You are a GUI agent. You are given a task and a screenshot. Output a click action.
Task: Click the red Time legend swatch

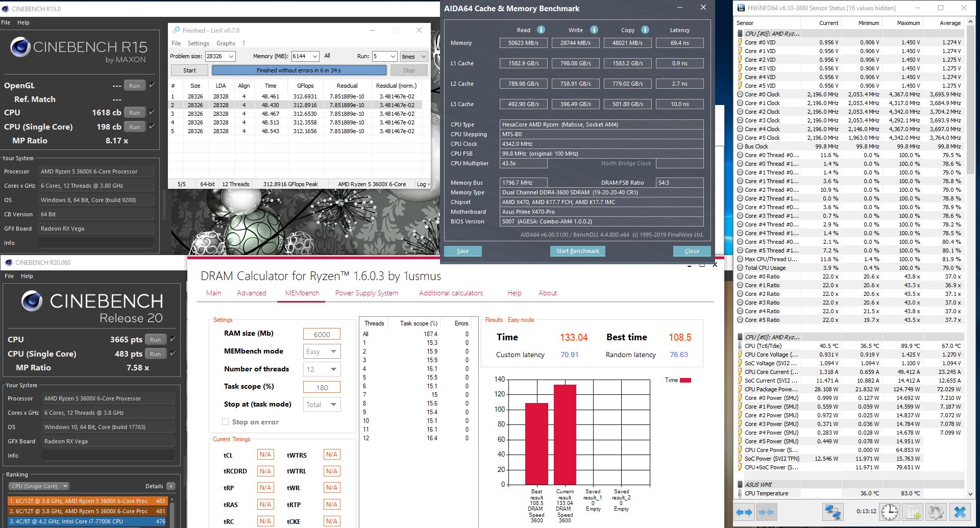pos(685,380)
